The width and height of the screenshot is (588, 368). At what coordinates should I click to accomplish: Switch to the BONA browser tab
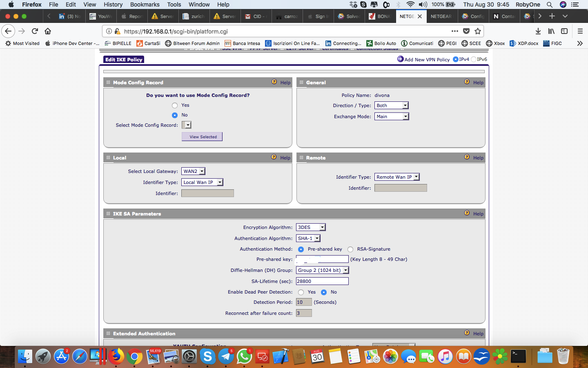[380, 16]
